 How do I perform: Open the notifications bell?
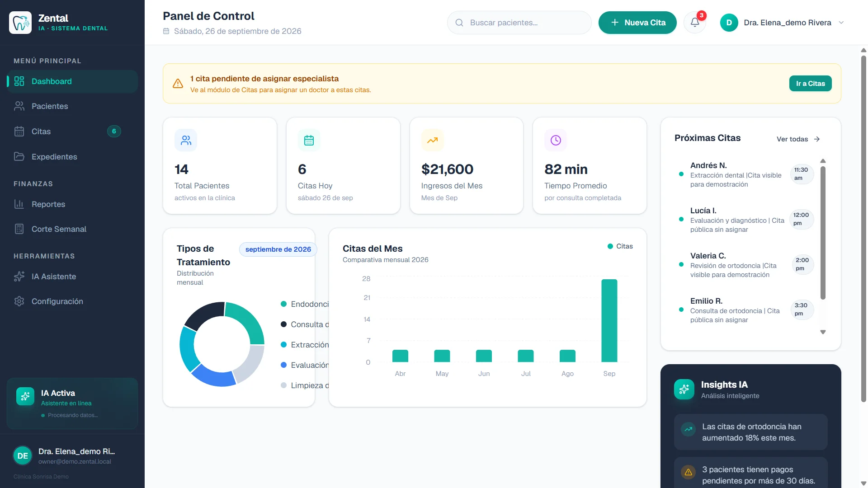coord(695,23)
